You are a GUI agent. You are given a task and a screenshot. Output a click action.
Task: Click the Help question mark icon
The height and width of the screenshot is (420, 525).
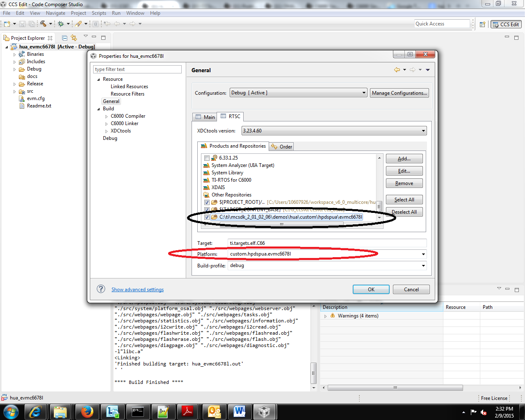coord(101,289)
